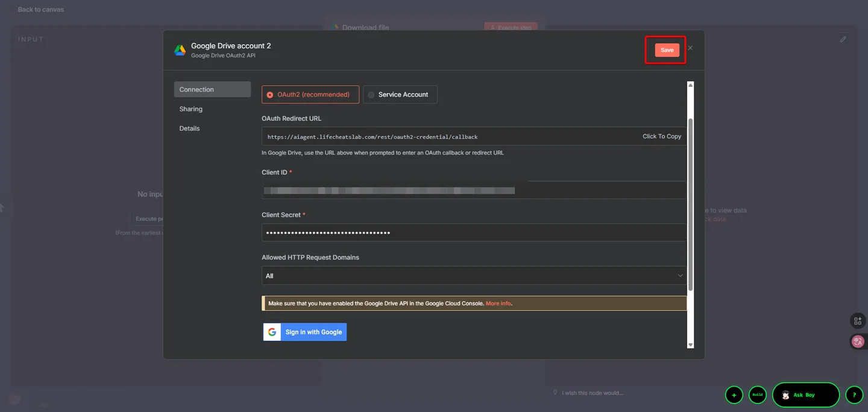Click Sign in with Google button
Screen dimensions: 868x412
tap(304, 332)
